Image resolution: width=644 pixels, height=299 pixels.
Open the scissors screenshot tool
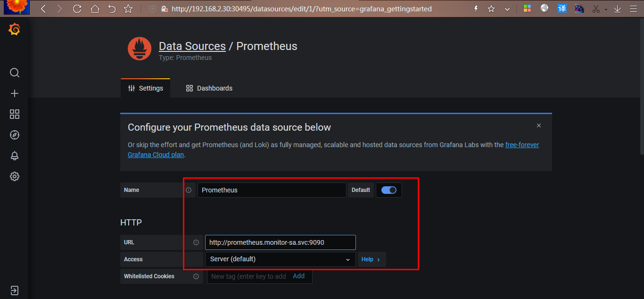[x=596, y=8]
